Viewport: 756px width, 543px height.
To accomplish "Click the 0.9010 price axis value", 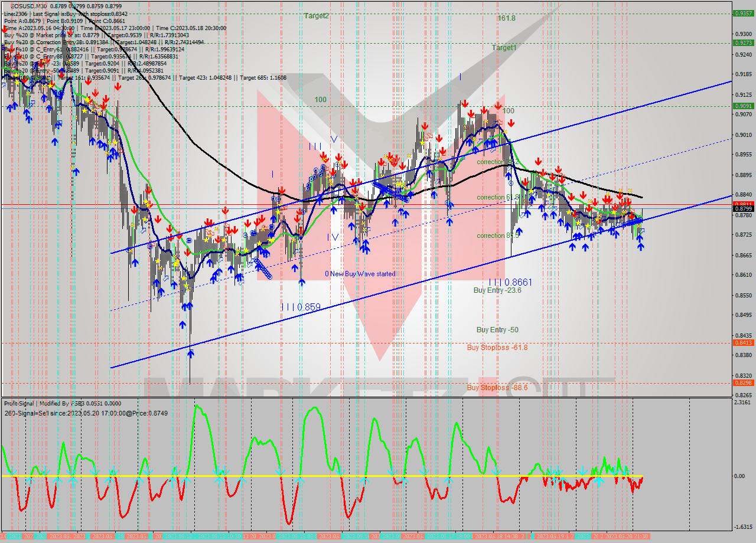I will click(742, 135).
